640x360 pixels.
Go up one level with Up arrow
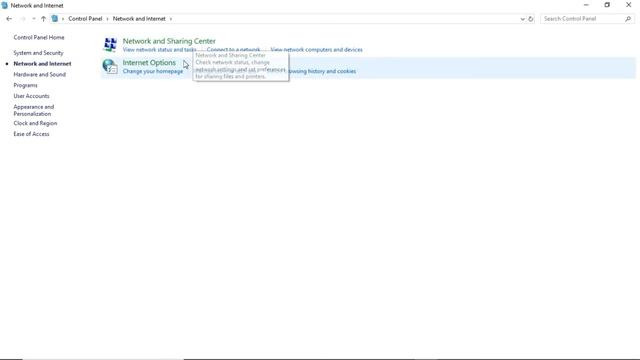tap(43, 19)
